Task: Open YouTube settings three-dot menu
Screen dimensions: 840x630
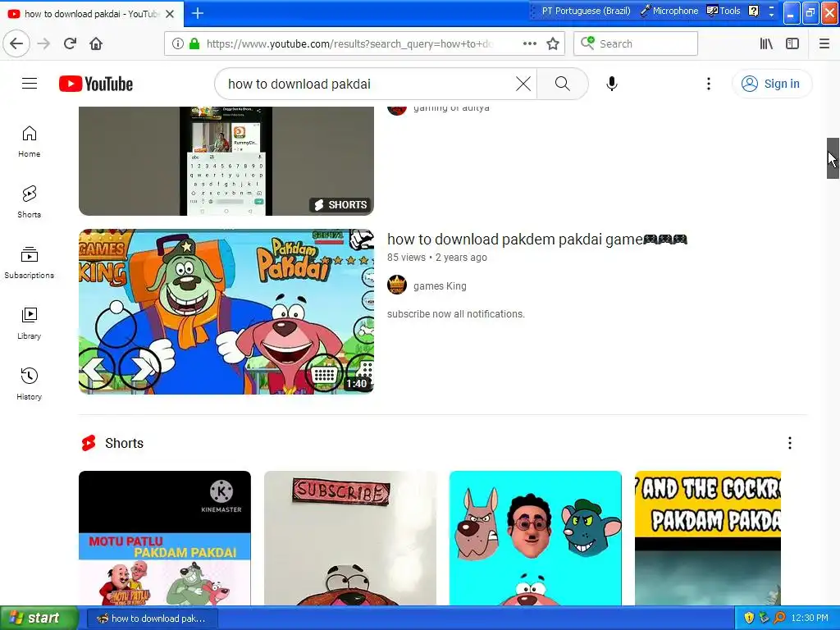Action: coord(708,84)
